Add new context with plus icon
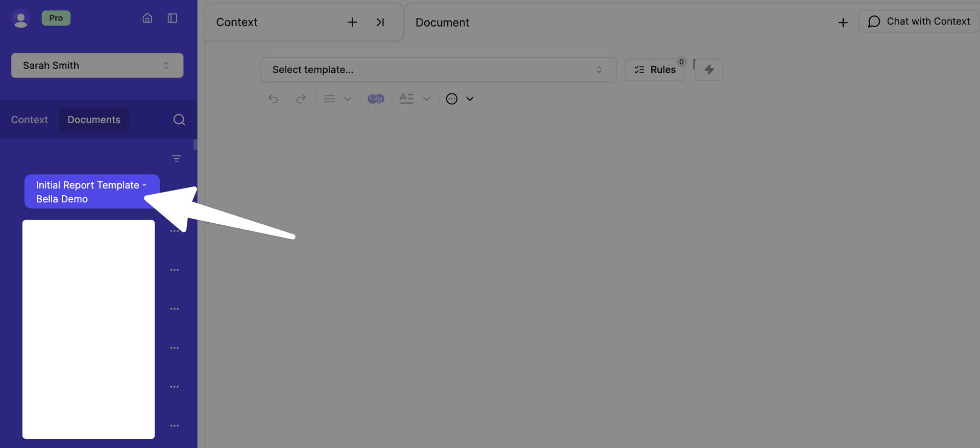Screen dimensions: 980x448 pos(352,22)
